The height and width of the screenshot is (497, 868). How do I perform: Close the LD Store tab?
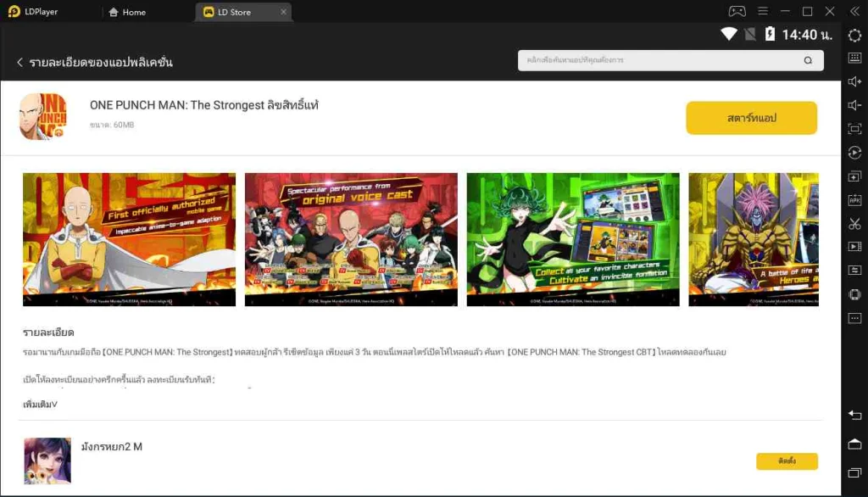click(x=283, y=12)
